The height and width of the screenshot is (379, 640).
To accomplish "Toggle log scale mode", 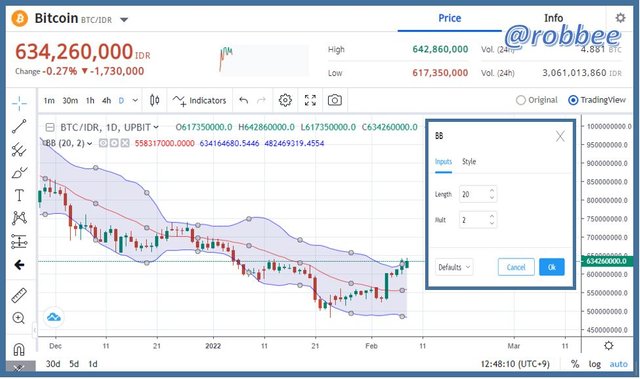I will pos(594,364).
